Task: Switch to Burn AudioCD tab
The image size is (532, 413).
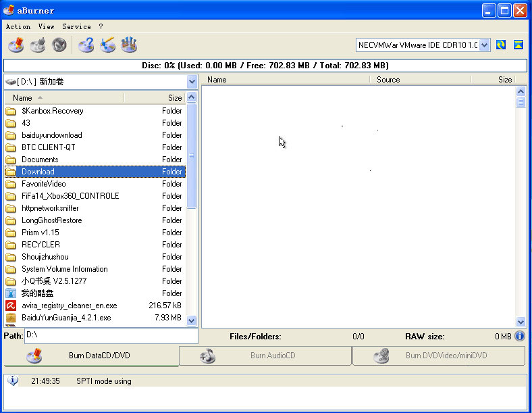Action: coord(265,356)
